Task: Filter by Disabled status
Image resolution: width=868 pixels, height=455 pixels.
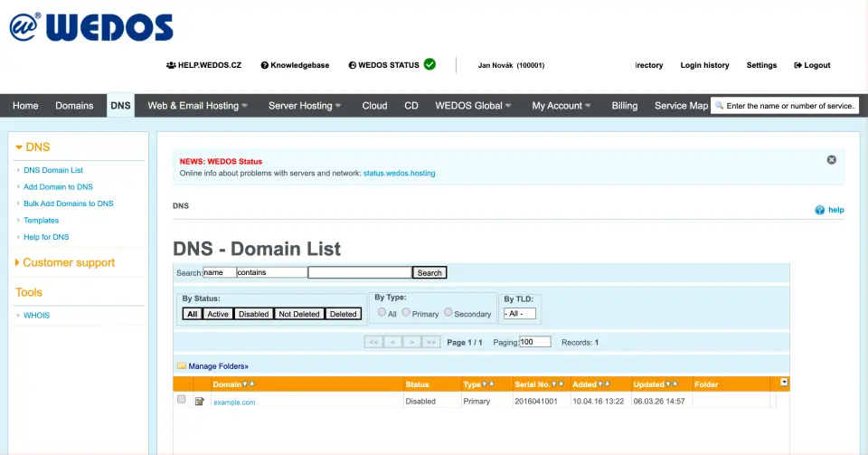Action: point(253,314)
